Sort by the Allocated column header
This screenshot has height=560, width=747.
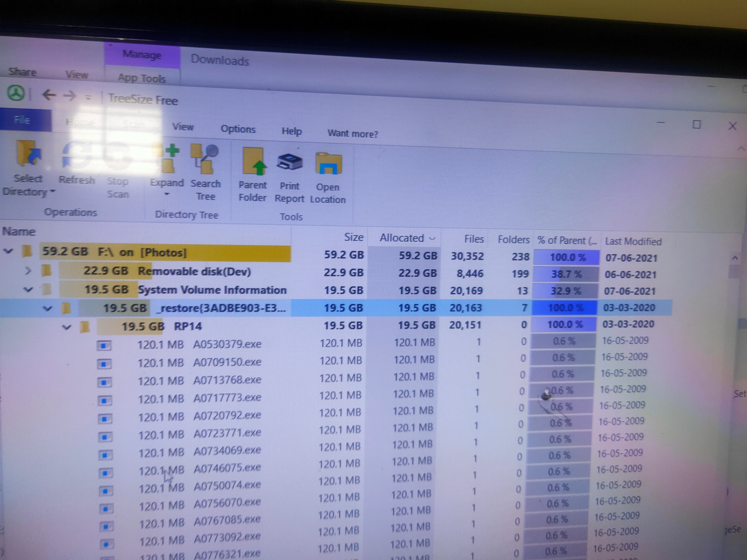pyautogui.click(x=402, y=238)
